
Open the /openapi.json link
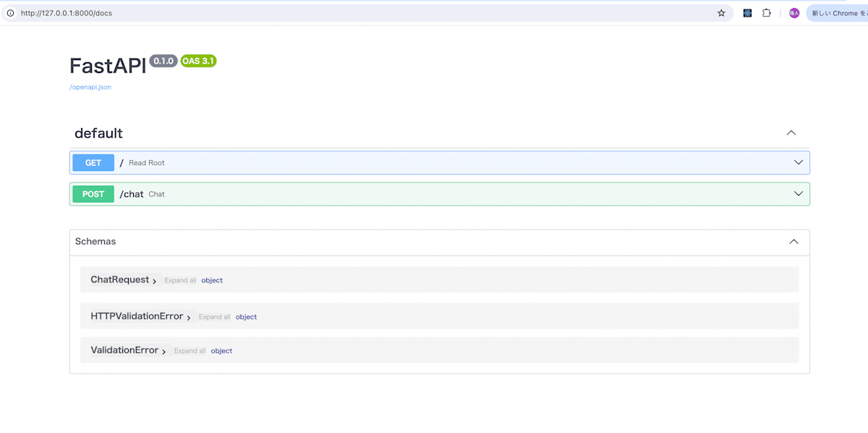(x=90, y=87)
